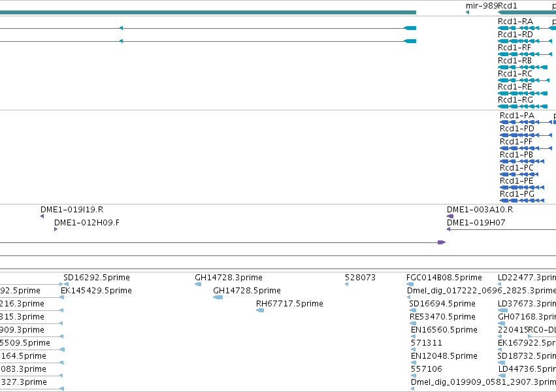556x392 pixels.
Task: Click the RH67717.5prime EST block
Action: [x=260, y=310]
